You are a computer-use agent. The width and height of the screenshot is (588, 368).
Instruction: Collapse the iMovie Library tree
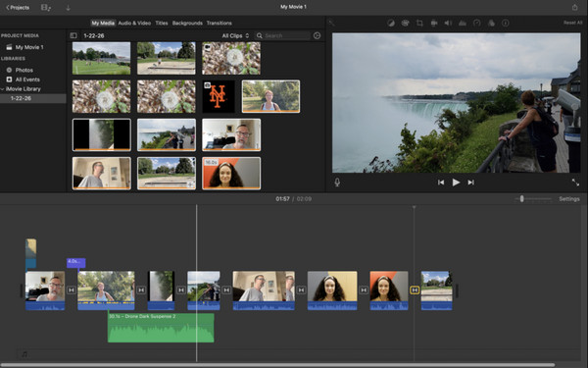2,89
